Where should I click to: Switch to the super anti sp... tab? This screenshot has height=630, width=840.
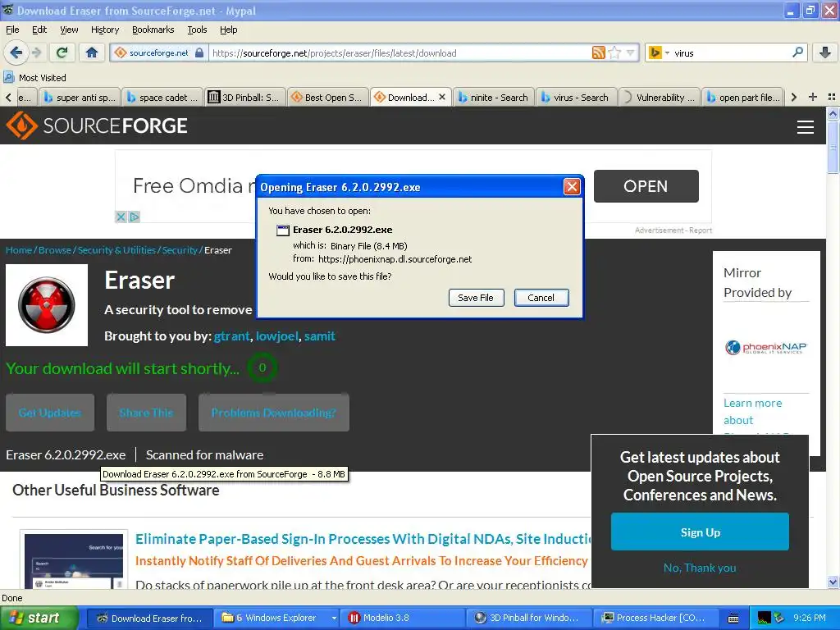pyautogui.click(x=80, y=98)
